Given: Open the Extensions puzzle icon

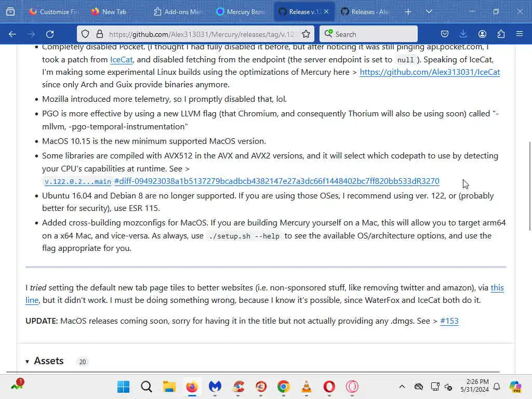Looking at the screenshot, I should pyautogui.click(x=501, y=34).
